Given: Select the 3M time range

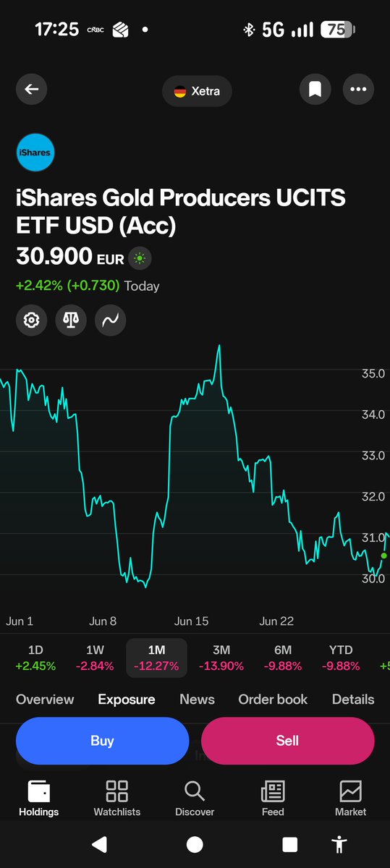Looking at the screenshot, I should tap(220, 658).
